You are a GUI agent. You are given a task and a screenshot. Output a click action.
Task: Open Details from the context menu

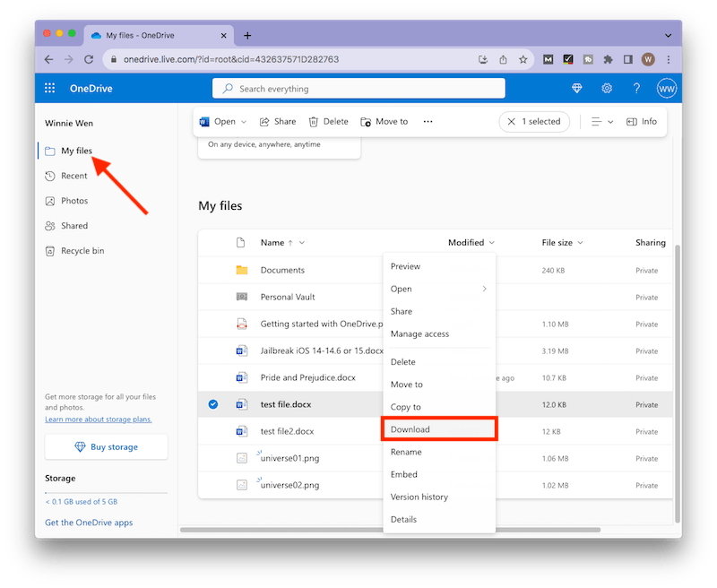pyautogui.click(x=439, y=519)
